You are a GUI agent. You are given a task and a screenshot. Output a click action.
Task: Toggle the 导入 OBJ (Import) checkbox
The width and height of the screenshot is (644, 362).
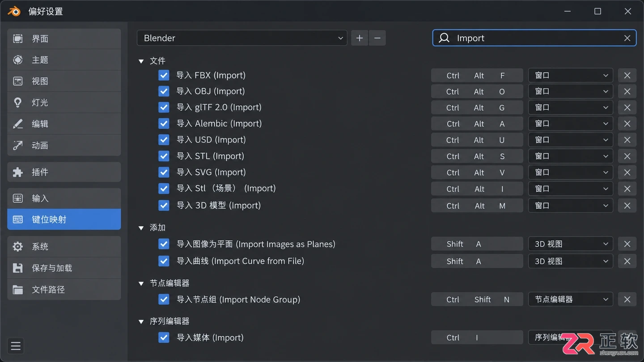coord(164,91)
